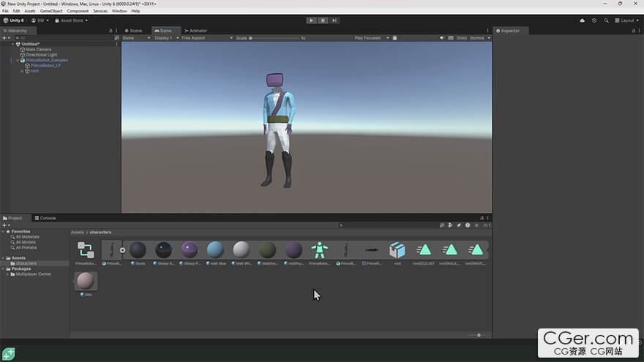Click the Pause button
The height and width of the screenshot is (362, 644).
coord(323,20)
